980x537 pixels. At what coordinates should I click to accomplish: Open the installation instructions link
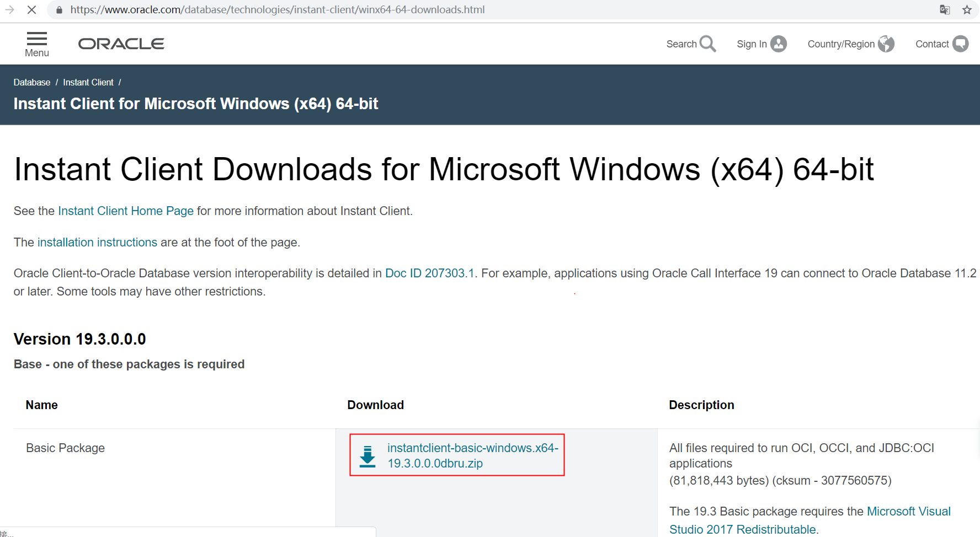97,243
